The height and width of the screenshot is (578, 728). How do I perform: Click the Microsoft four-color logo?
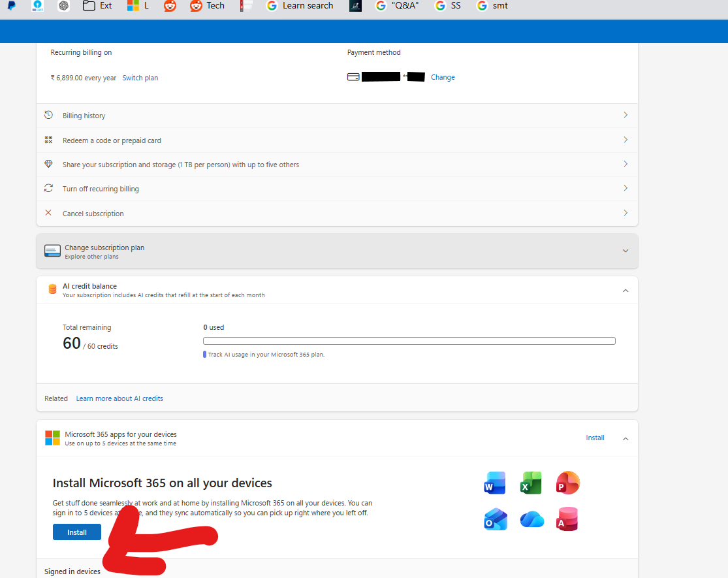52,438
